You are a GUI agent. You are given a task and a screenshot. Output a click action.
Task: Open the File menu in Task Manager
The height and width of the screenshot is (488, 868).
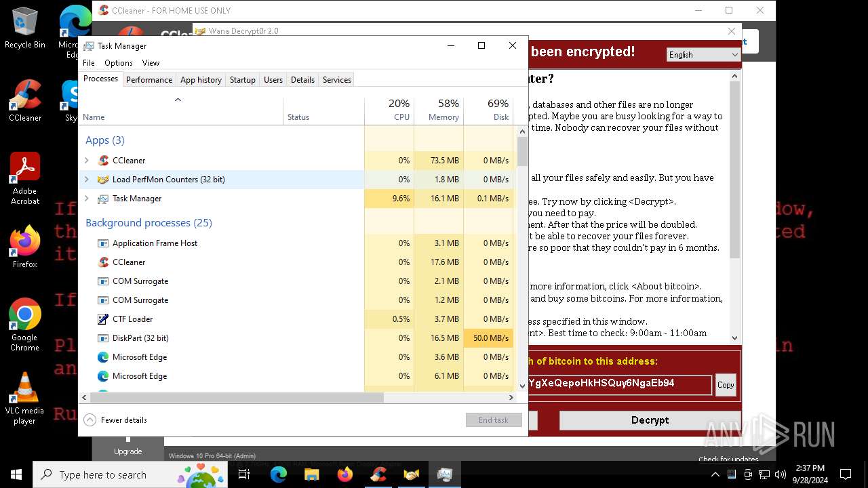(x=89, y=63)
